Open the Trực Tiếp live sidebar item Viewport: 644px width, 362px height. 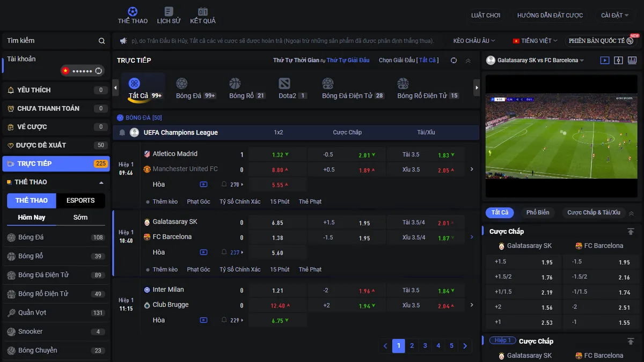56,164
